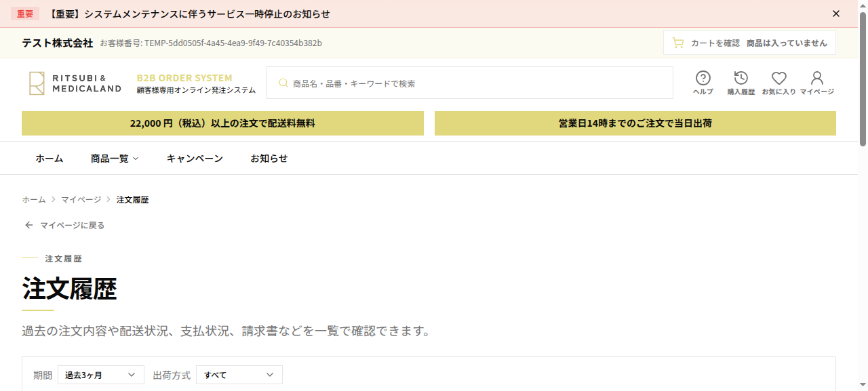The height and width of the screenshot is (391, 868).
Task: Open the maintenance notice announcement text
Action: (x=189, y=14)
